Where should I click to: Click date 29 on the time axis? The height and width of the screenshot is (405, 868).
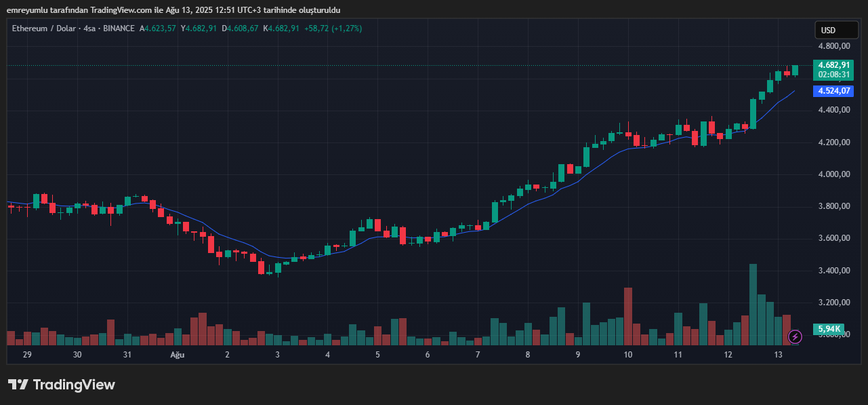(27, 355)
